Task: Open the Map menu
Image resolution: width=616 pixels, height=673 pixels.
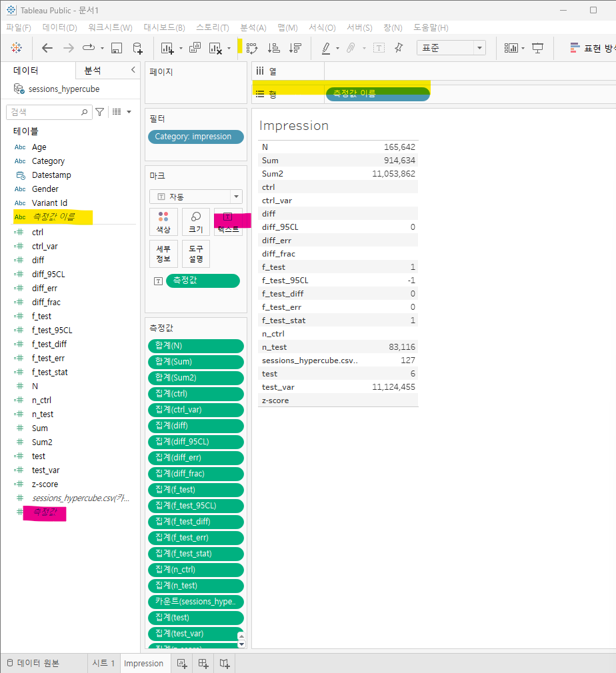Action: (x=288, y=27)
